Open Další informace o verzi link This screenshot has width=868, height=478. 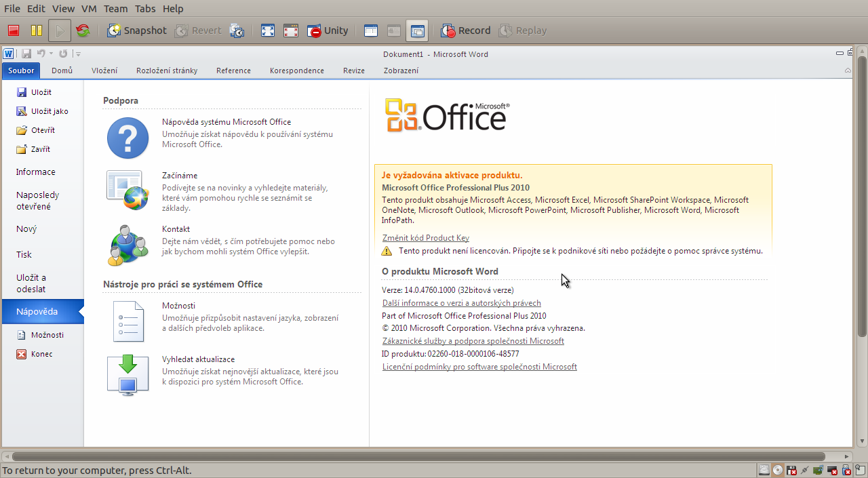point(462,303)
